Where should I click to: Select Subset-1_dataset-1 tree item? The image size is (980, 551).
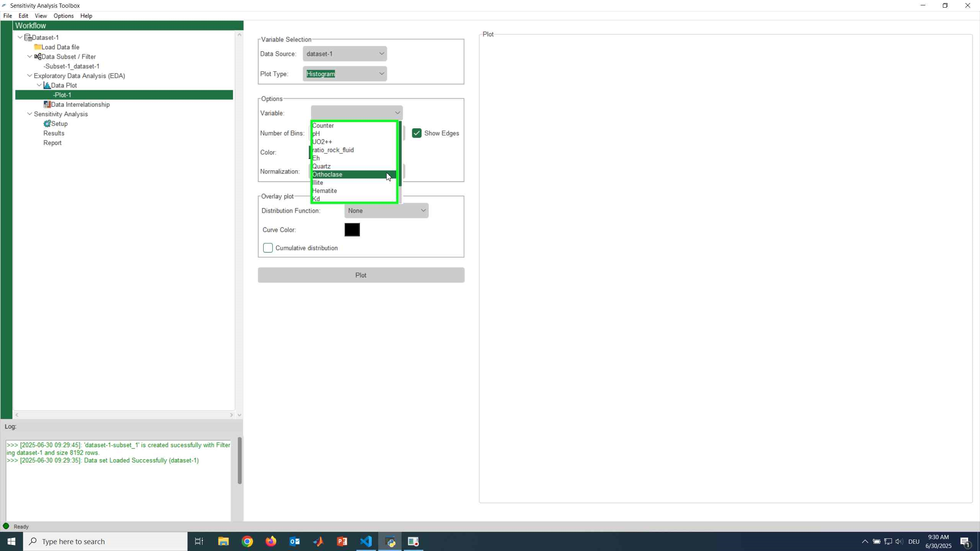click(x=72, y=66)
